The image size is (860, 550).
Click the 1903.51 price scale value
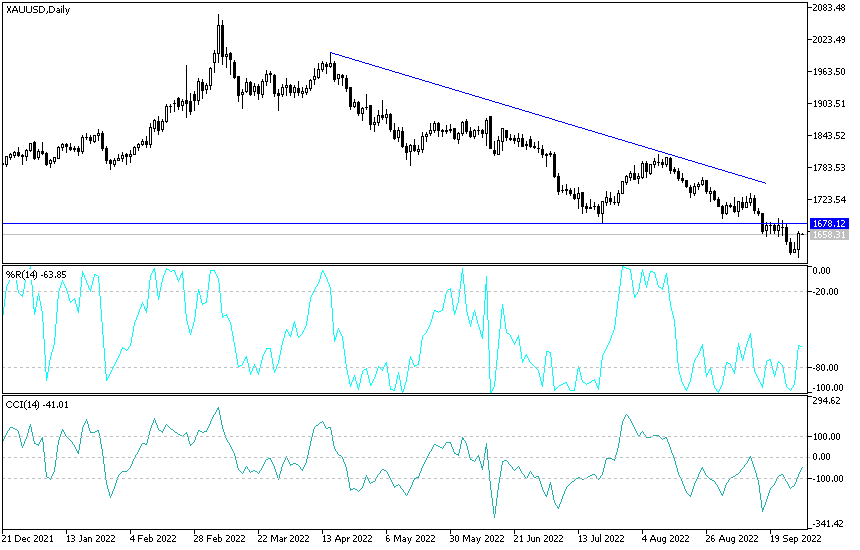point(829,104)
